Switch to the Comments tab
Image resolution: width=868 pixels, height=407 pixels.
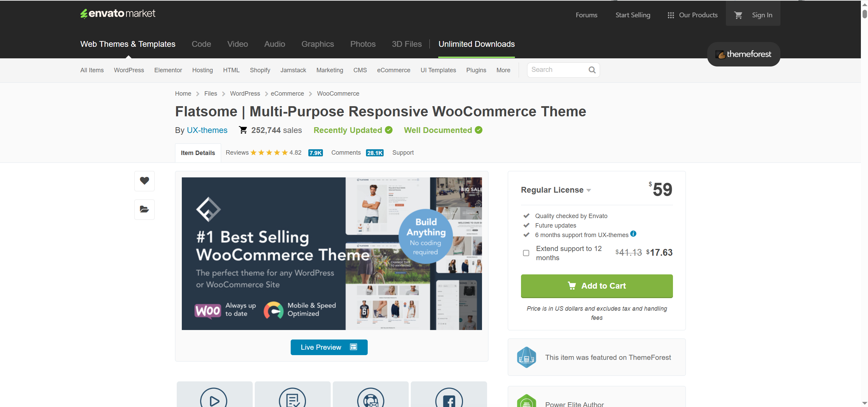click(x=346, y=153)
